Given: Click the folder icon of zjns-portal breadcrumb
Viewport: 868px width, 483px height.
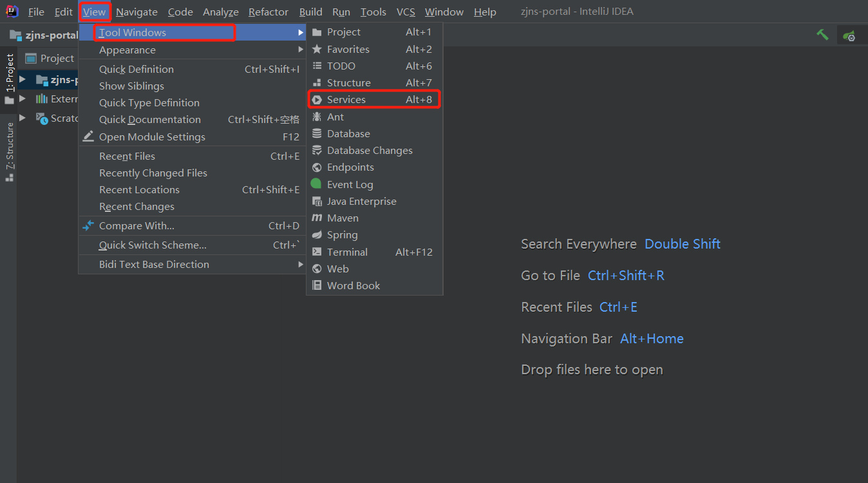Looking at the screenshot, I should tap(16, 35).
